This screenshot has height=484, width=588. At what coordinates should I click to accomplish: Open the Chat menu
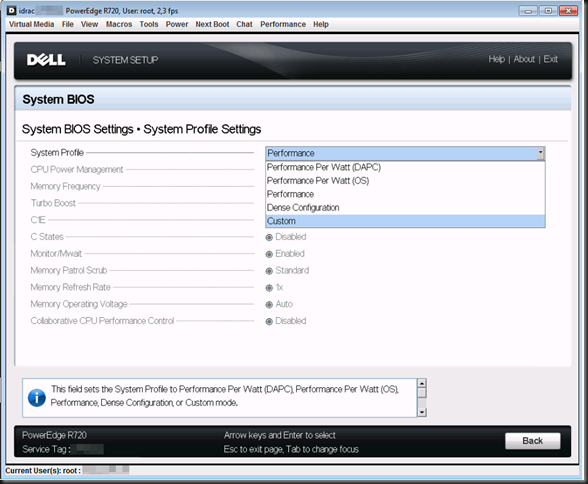[x=244, y=24]
